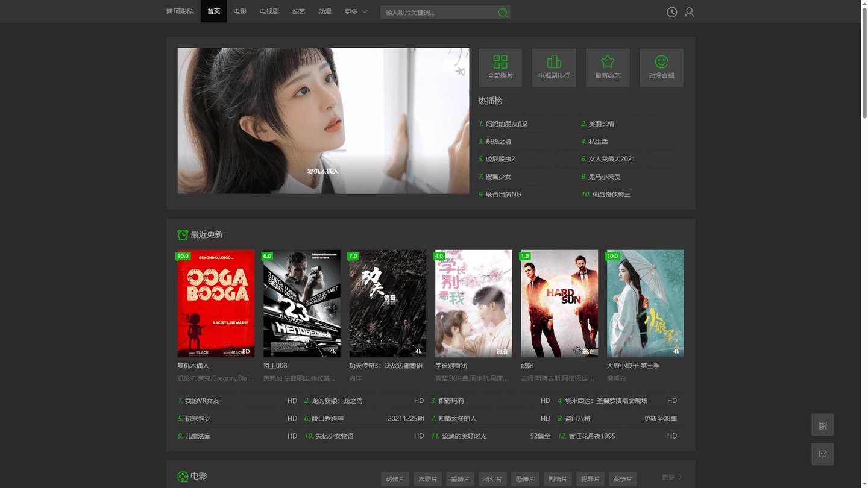Filter movies by 犯罪片
This screenshot has width=868, height=488.
590,479
